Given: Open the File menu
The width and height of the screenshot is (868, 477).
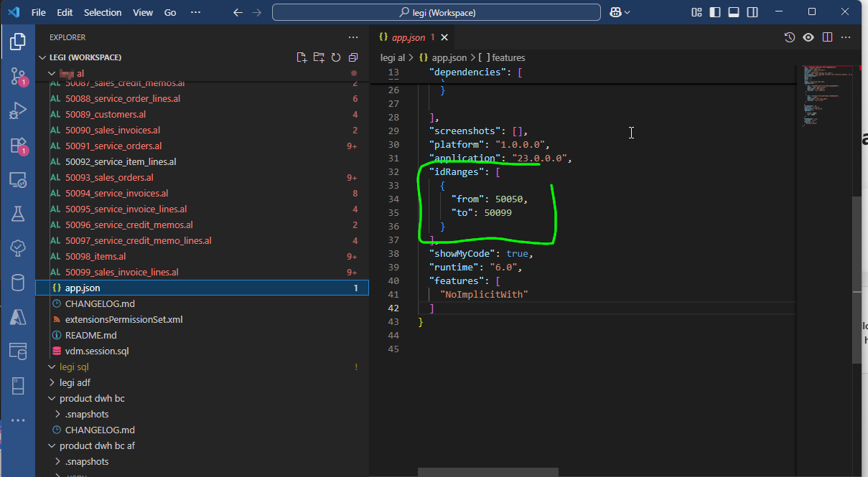Looking at the screenshot, I should [39, 12].
